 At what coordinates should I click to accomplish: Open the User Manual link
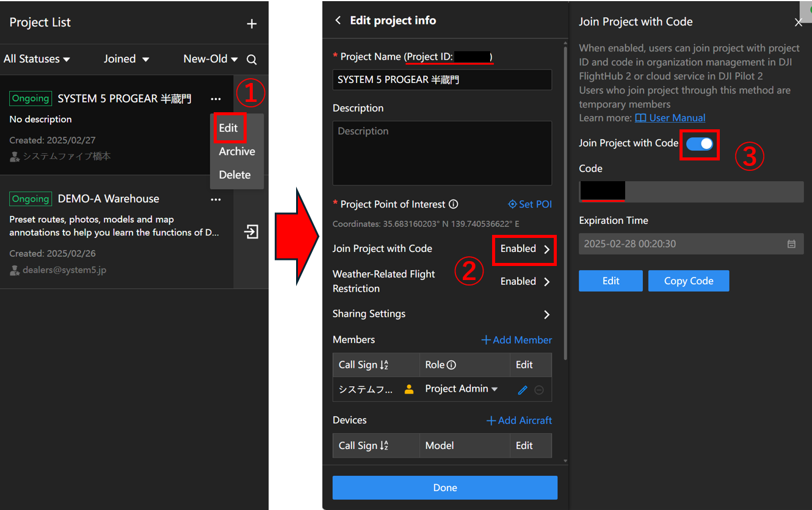point(670,118)
